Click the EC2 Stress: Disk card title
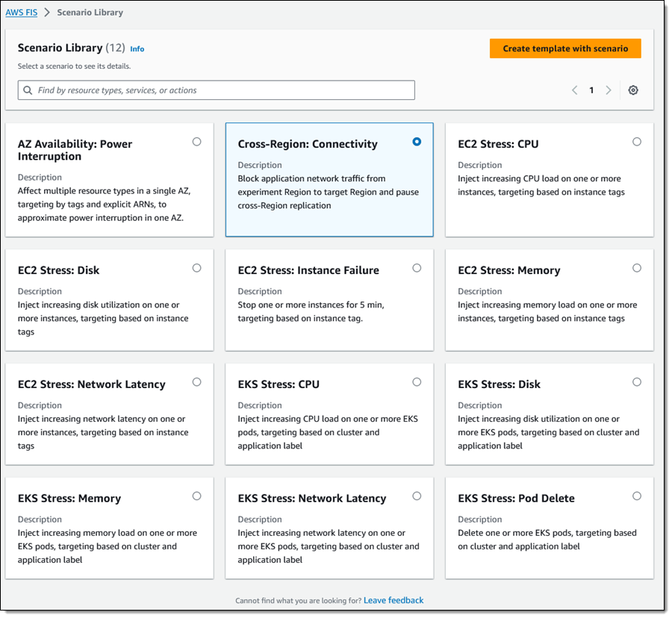Viewport: 672px width, 618px height. tap(58, 270)
